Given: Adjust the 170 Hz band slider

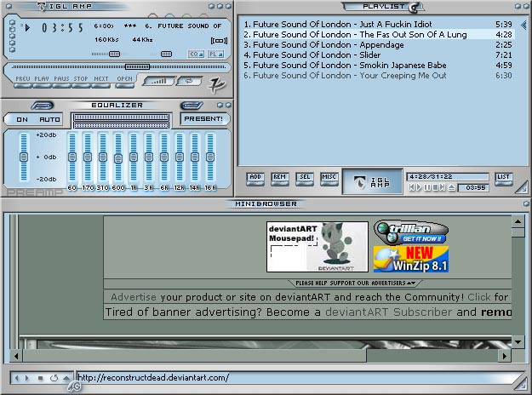Looking at the screenshot, I should click(88, 157).
